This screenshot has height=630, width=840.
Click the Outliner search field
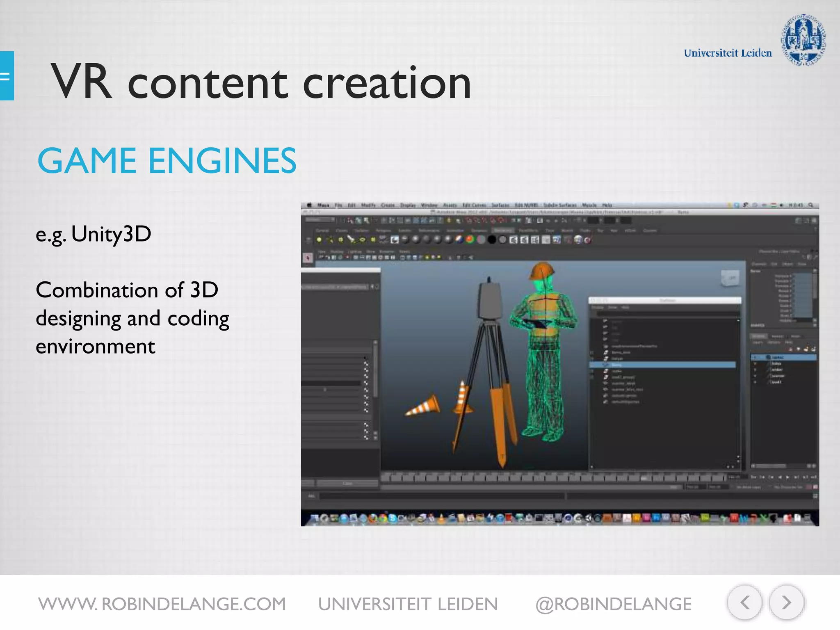(x=669, y=313)
